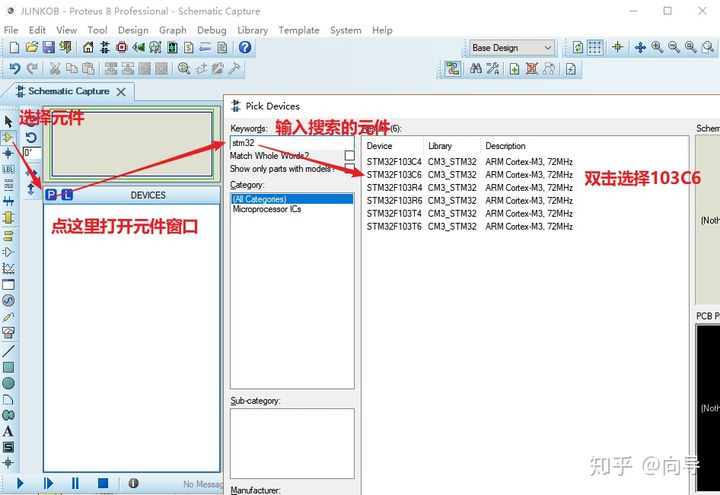This screenshot has height=495, width=720.
Task: Select the Graph mode tool
Action: (x=8, y=268)
